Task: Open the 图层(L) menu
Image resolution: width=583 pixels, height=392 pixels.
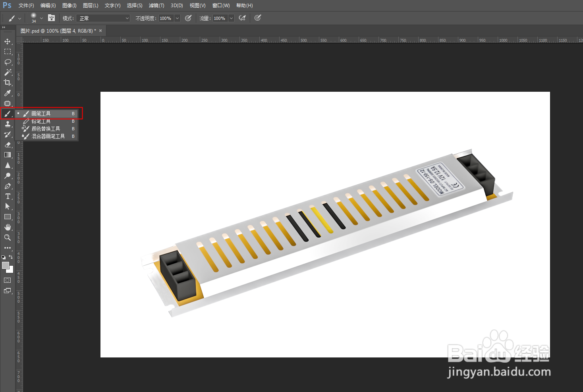Action: coord(91,6)
